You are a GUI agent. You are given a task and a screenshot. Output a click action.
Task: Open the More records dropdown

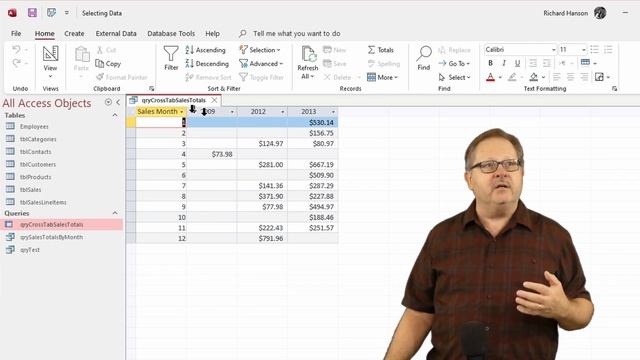click(382, 77)
